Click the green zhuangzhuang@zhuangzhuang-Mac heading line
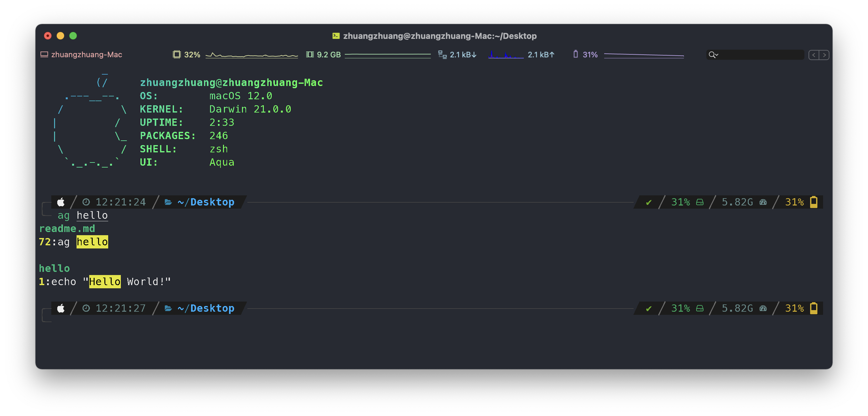The height and width of the screenshot is (416, 868). click(231, 83)
